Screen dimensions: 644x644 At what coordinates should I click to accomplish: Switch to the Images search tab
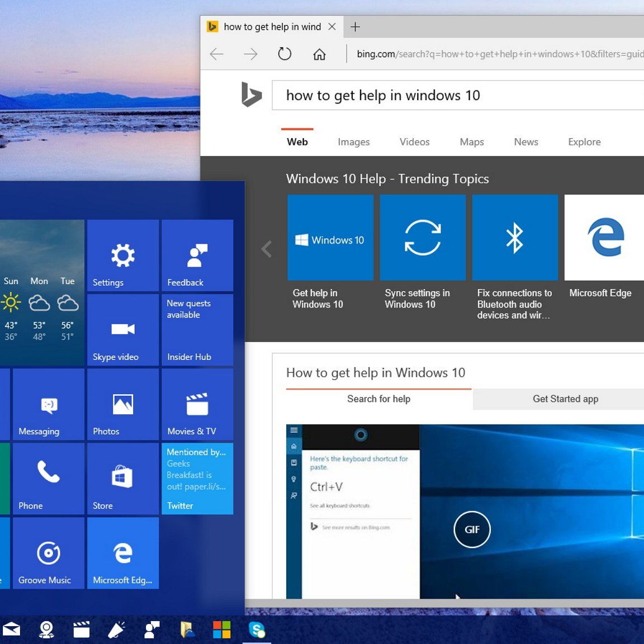click(x=354, y=141)
